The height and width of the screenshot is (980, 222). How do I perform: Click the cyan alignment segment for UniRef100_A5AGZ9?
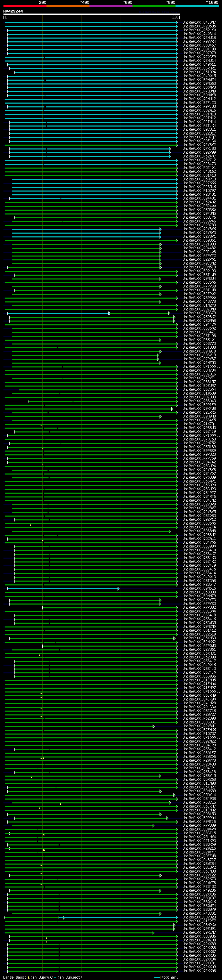click(x=58, y=314)
